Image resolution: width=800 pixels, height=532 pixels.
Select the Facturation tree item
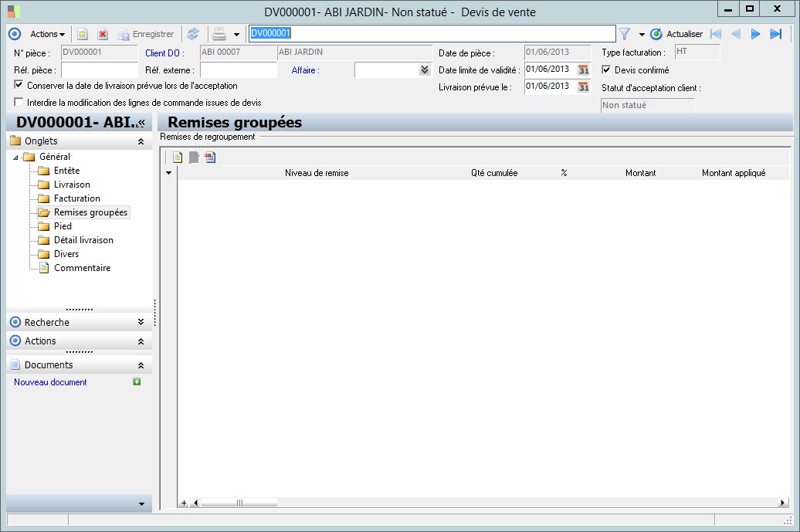76,198
